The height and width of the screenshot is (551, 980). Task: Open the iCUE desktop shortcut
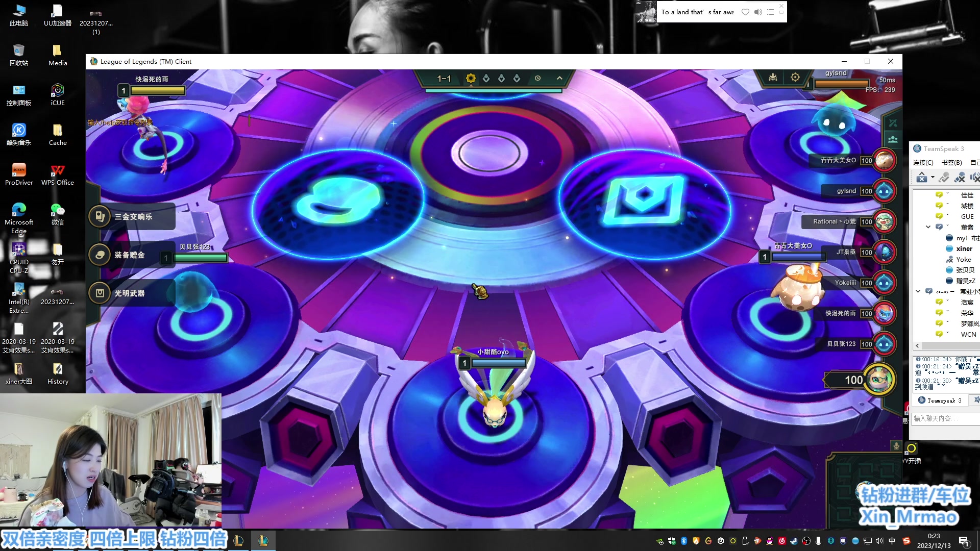(x=57, y=95)
